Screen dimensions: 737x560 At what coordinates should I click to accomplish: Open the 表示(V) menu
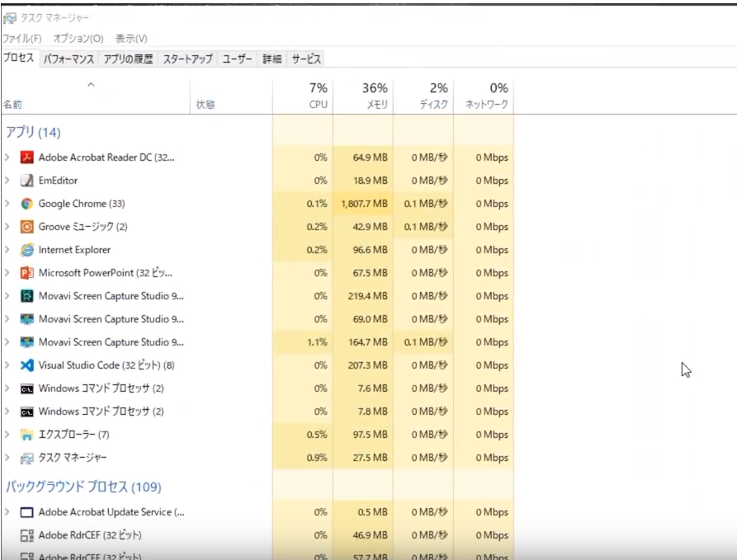(131, 39)
